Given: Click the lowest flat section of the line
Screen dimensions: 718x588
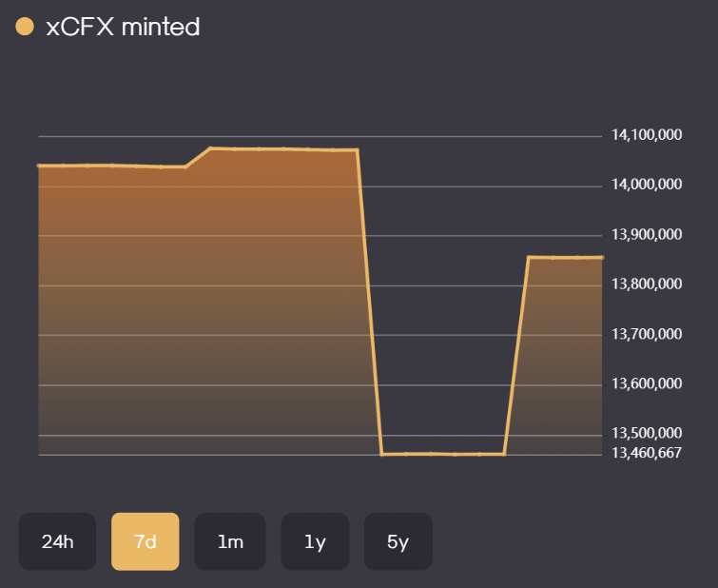Looking at the screenshot, I should (x=442, y=454).
